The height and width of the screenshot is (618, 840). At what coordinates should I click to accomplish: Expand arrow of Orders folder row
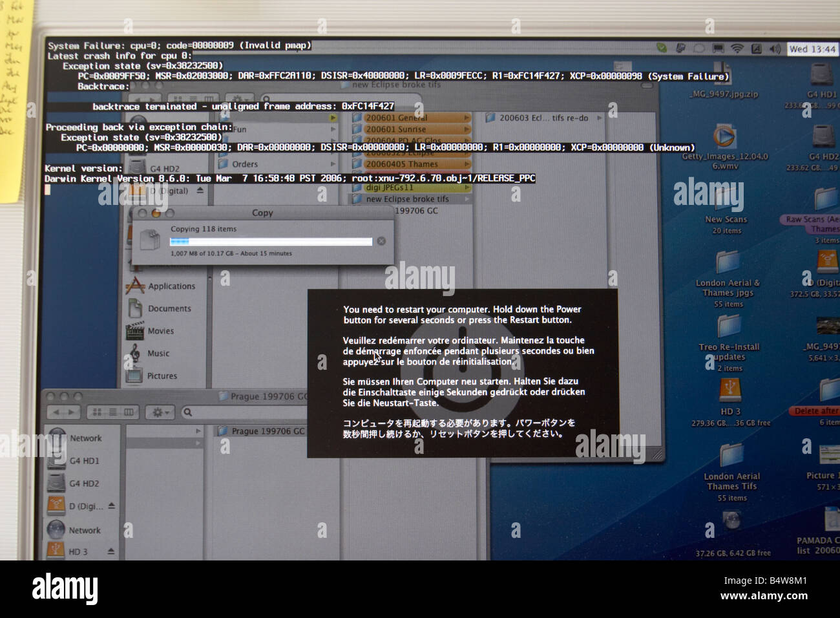pos(333,164)
